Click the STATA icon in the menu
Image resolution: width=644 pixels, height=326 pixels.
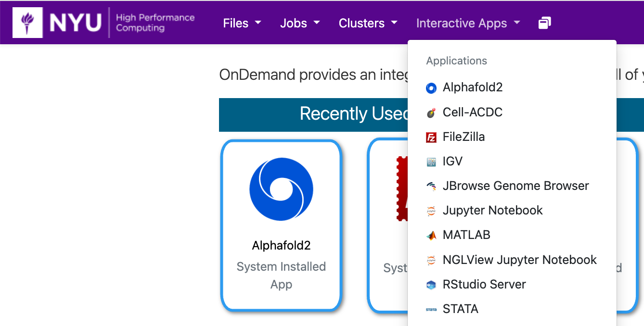pos(431,310)
